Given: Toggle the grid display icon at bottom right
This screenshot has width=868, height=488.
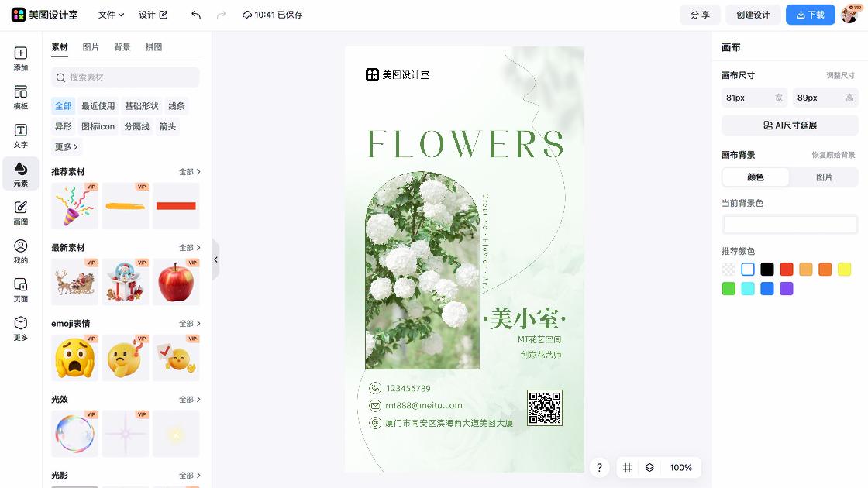Looking at the screenshot, I should point(627,468).
